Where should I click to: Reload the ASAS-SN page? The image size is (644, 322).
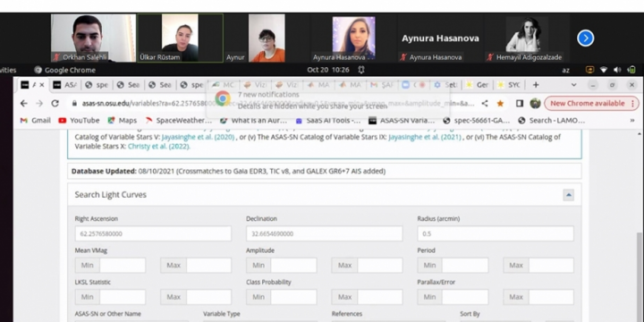[x=55, y=104]
